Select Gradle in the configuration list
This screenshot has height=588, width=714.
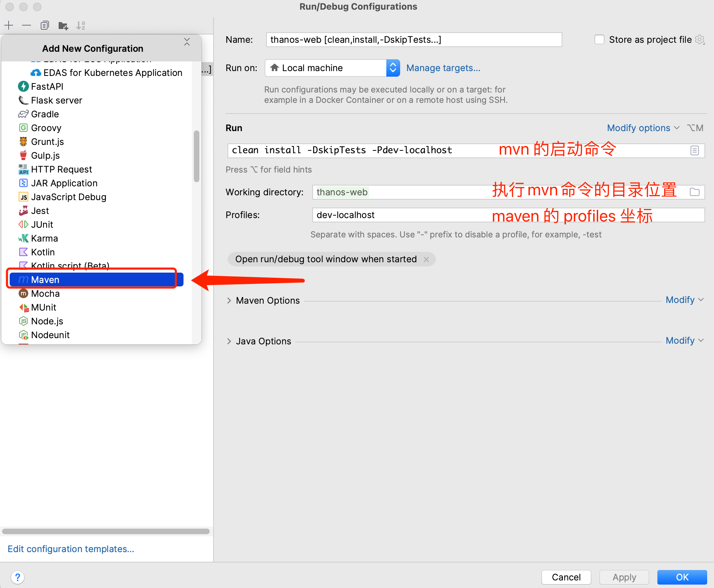click(45, 114)
